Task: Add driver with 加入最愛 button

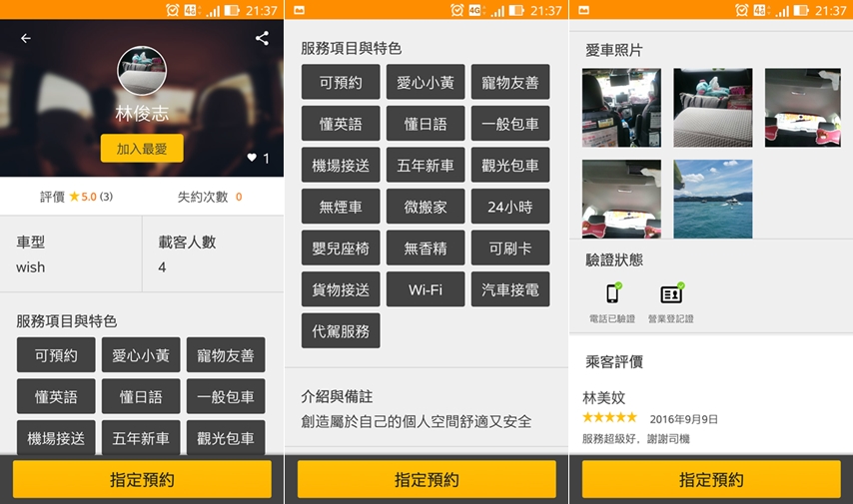Action: [142, 149]
